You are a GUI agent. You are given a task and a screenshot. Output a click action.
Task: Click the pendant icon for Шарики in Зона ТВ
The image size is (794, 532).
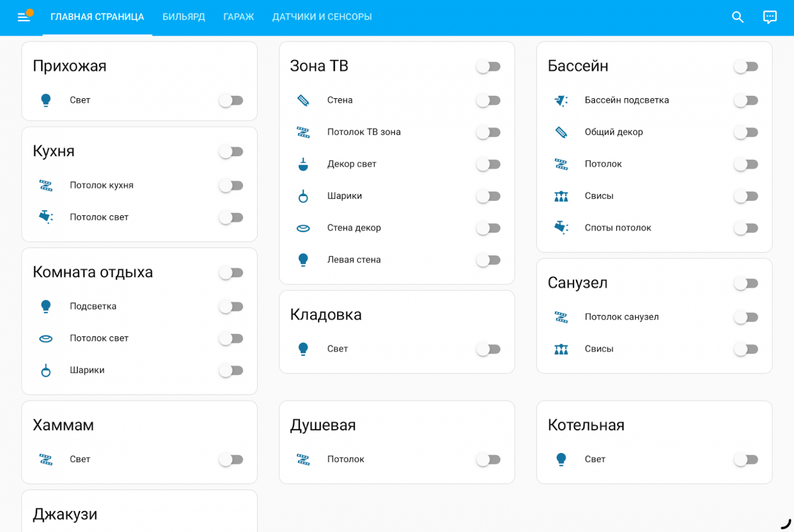[303, 196]
